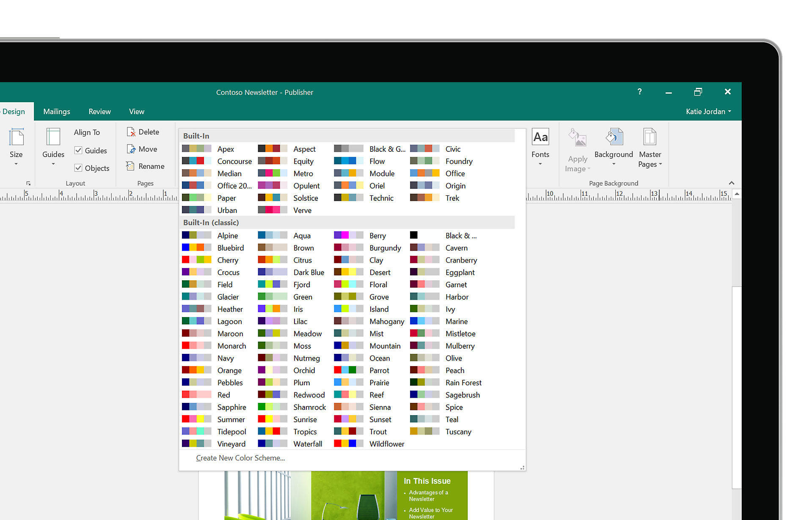Image resolution: width=812 pixels, height=520 pixels.
Task: Click the page Background icon
Action: coord(614,138)
